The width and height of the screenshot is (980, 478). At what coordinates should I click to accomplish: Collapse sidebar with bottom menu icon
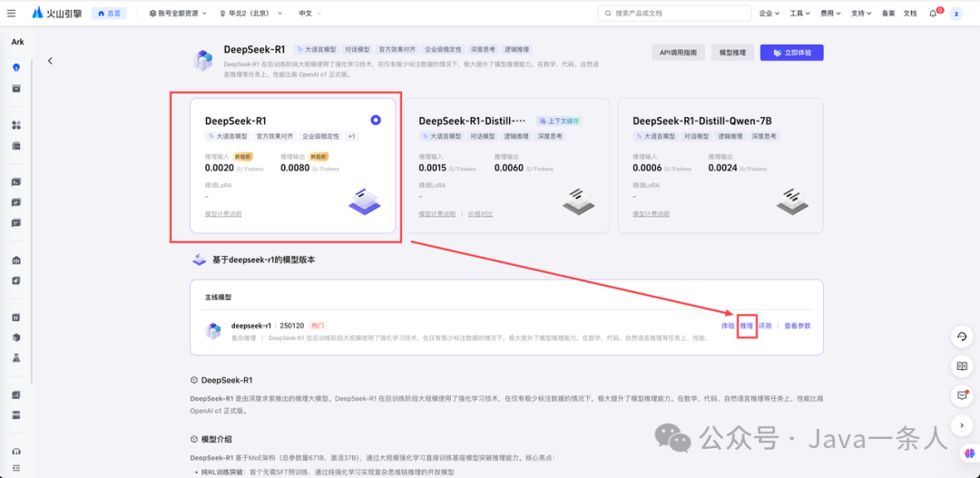click(17, 467)
